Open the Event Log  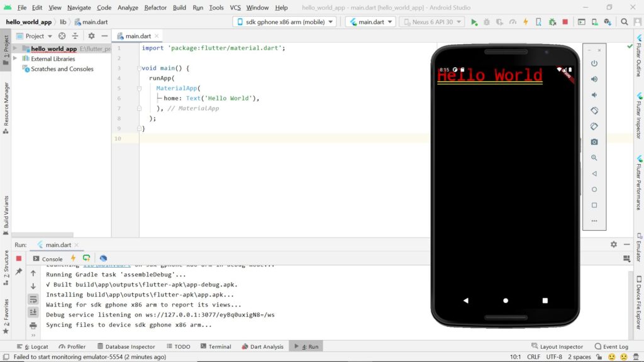coord(611,347)
